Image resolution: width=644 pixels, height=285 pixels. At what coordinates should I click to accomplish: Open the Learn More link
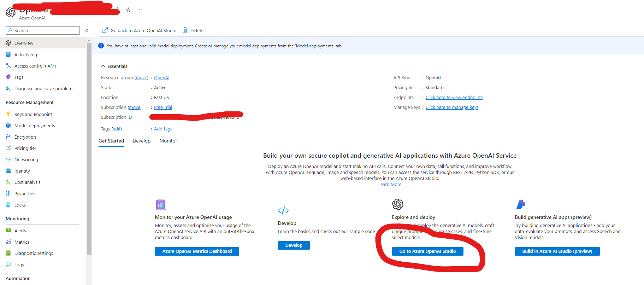click(x=390, y=185)
